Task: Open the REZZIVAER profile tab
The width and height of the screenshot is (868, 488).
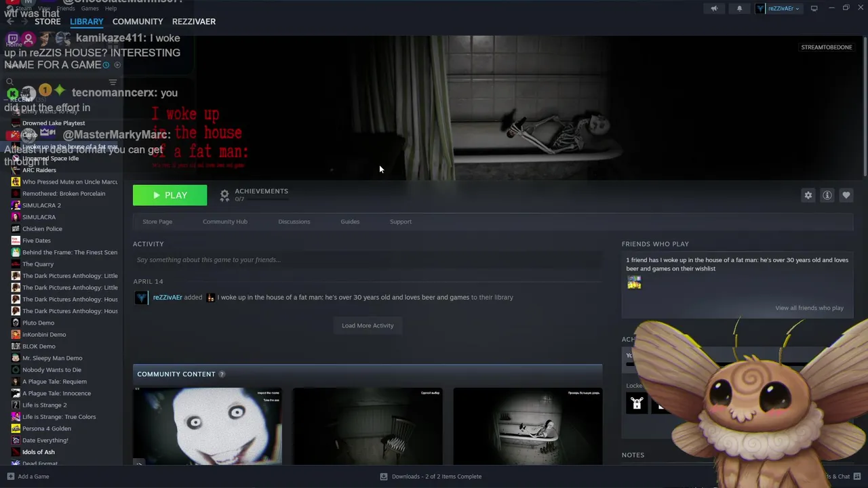Action: 194,22
